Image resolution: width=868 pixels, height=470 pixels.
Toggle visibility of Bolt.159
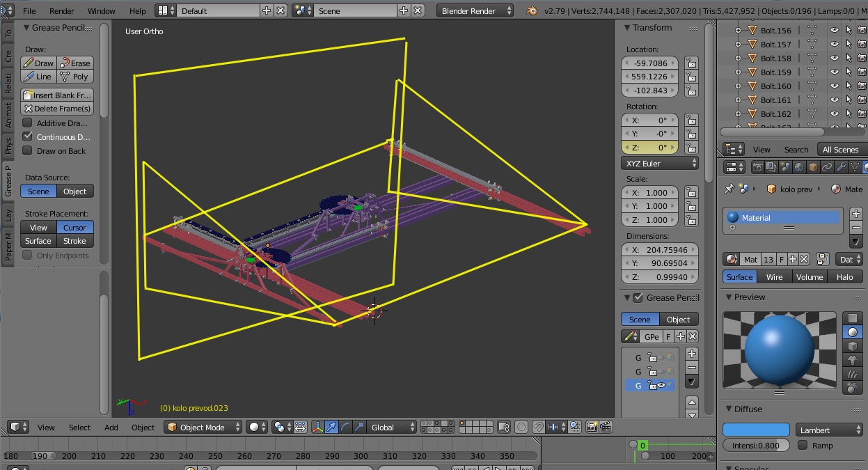834,72
